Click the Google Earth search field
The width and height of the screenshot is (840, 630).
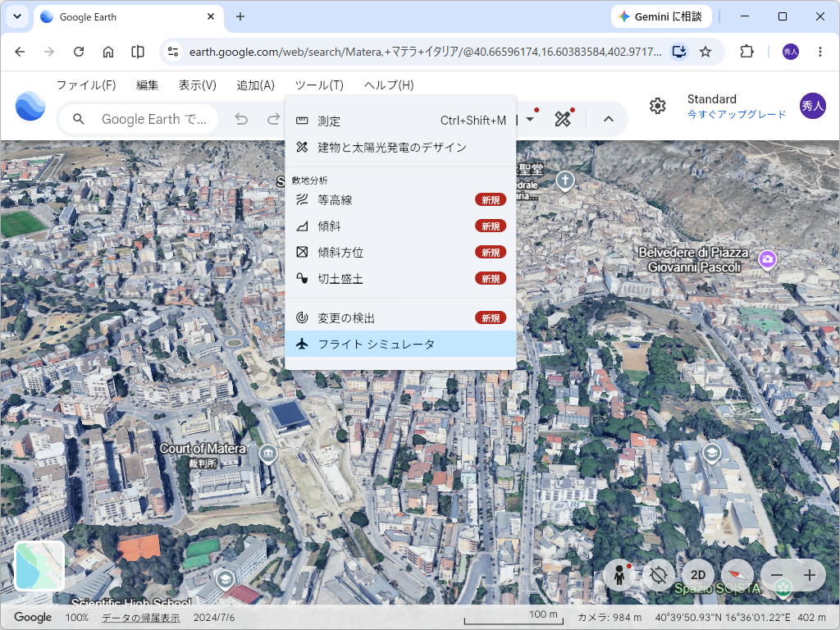point(139,119)
